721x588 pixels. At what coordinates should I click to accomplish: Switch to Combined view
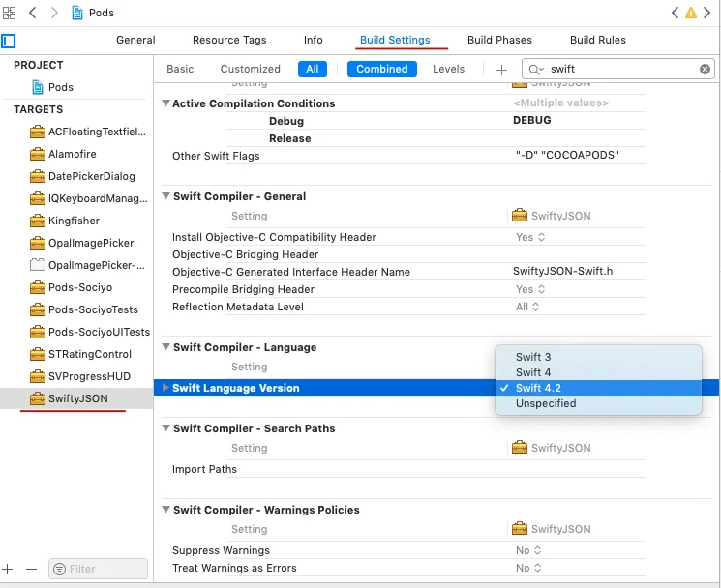[x=382, y=69]
